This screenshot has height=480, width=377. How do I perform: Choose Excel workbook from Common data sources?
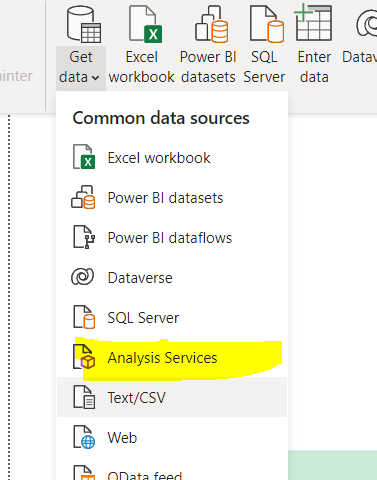[x=172, y=158]
